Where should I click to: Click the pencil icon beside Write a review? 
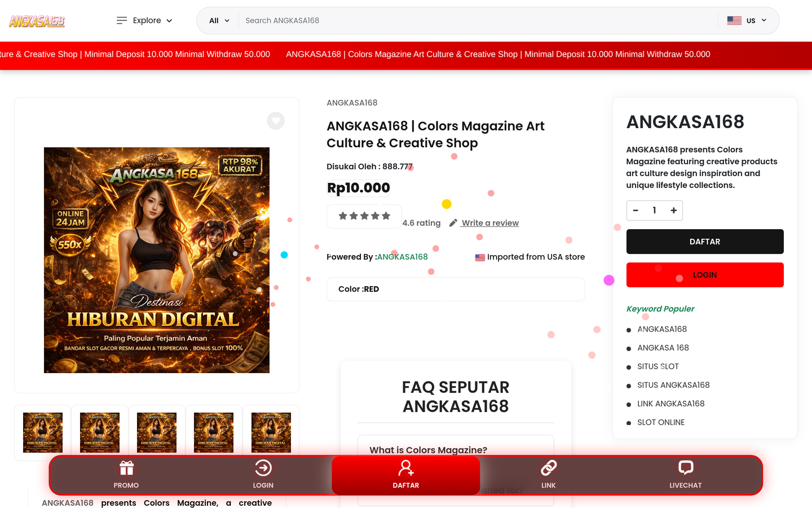[453, 223]
